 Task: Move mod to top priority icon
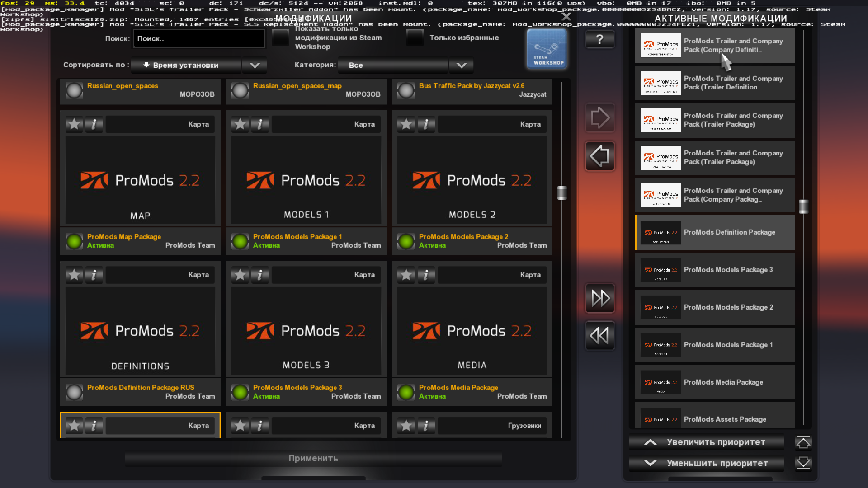click(x=803, y=442)
